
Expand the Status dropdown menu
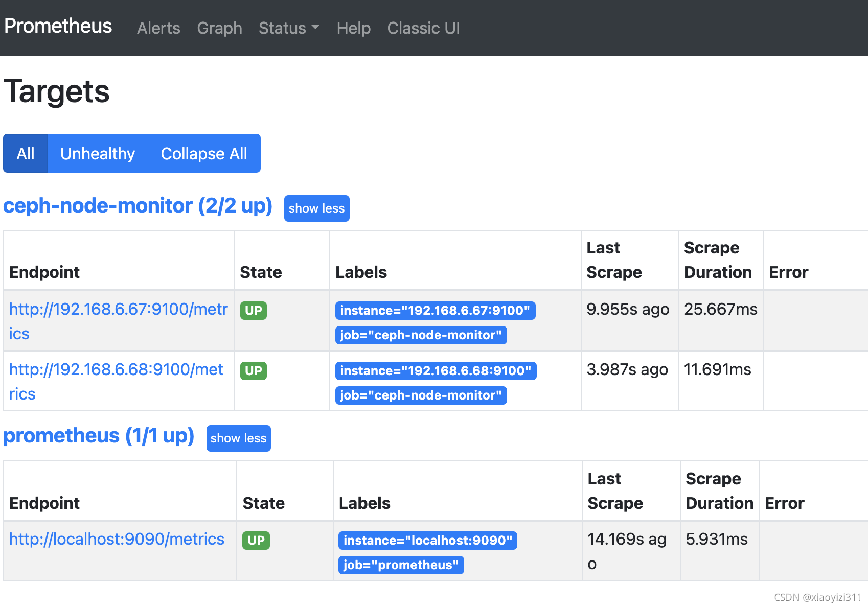click(x=289, y=28)
